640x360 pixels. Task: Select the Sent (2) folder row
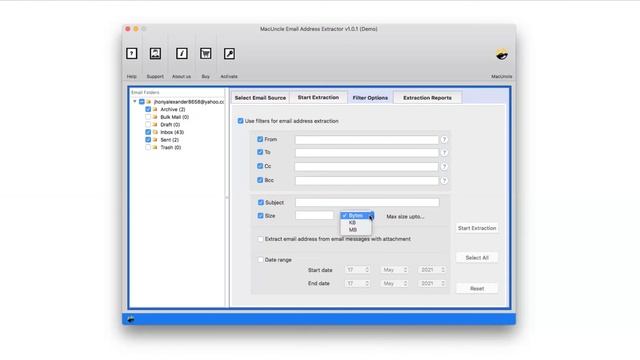[x=169, y=140]
